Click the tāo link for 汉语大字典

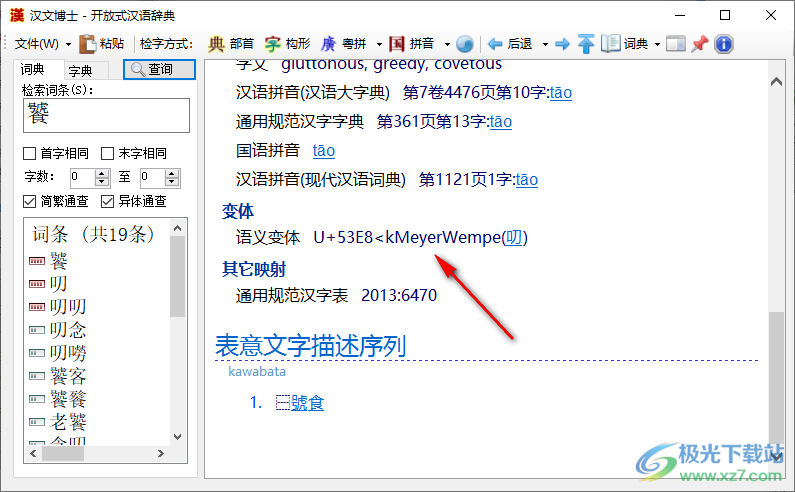pos(561,93)
